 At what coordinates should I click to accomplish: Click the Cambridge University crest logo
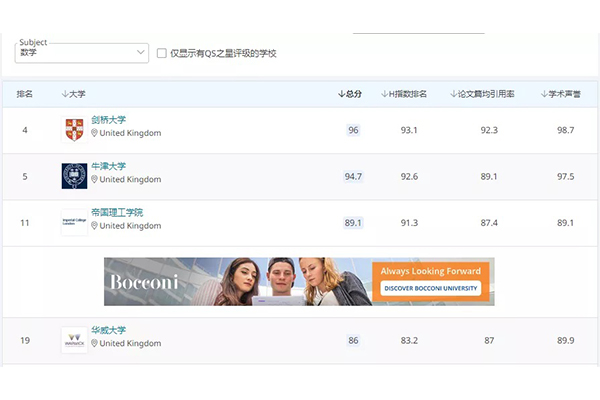pyautogui.click(x=74, y=129)
